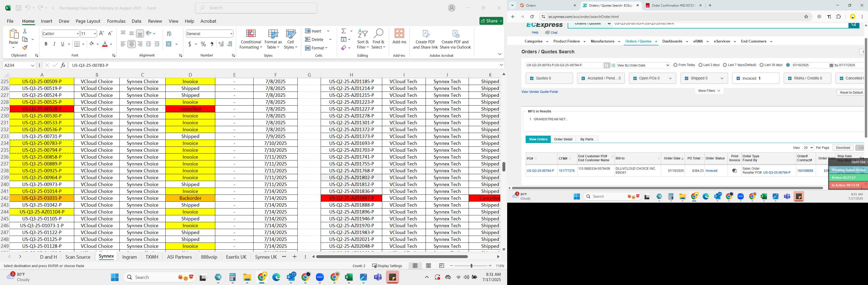Apply Percent Style number format
Viewport: 868px width, 285px height.
pos(203,44)
